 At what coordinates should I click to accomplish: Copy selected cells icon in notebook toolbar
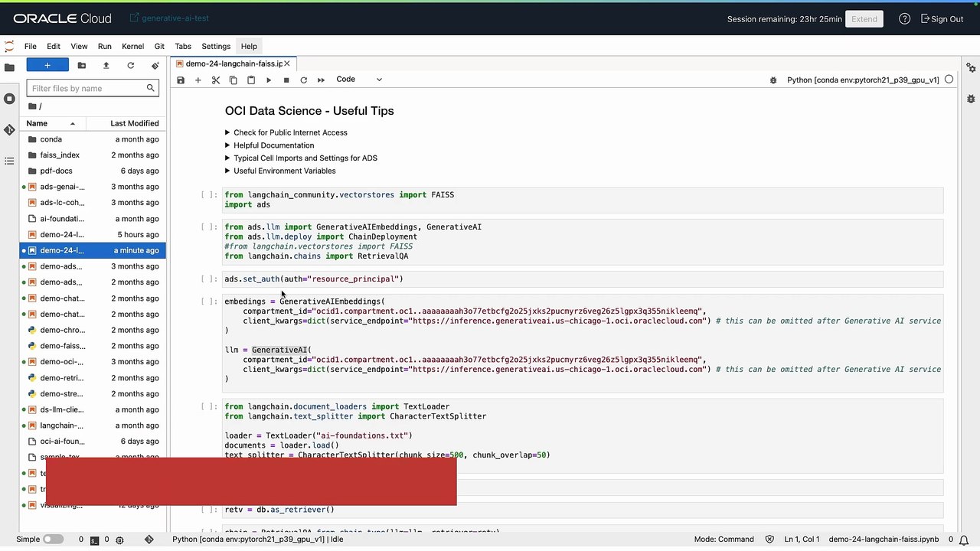click(234, 80)
